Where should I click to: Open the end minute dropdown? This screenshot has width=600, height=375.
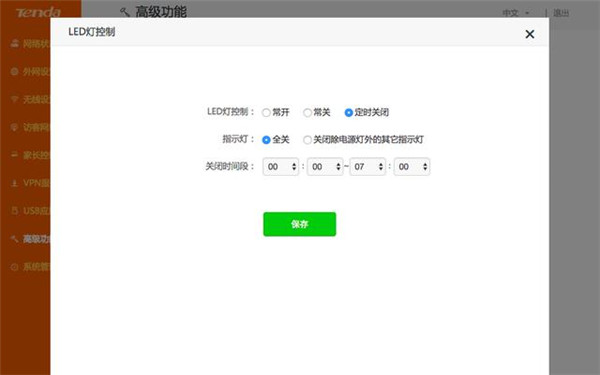coord(412,167)
